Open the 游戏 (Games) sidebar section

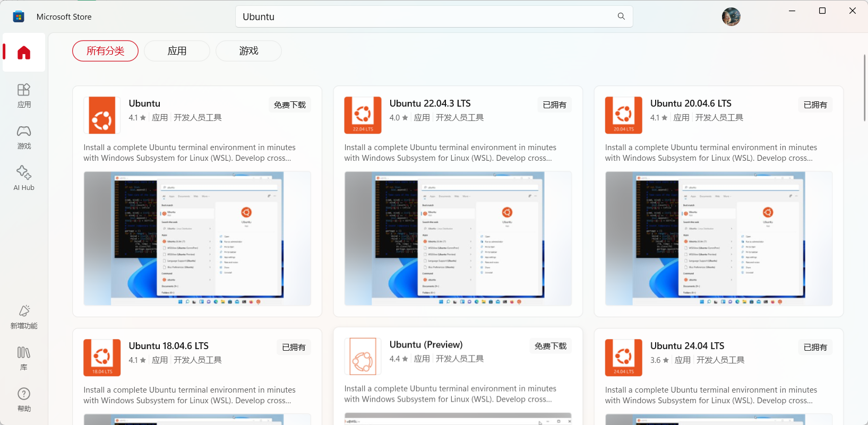(x=24, y=137)
